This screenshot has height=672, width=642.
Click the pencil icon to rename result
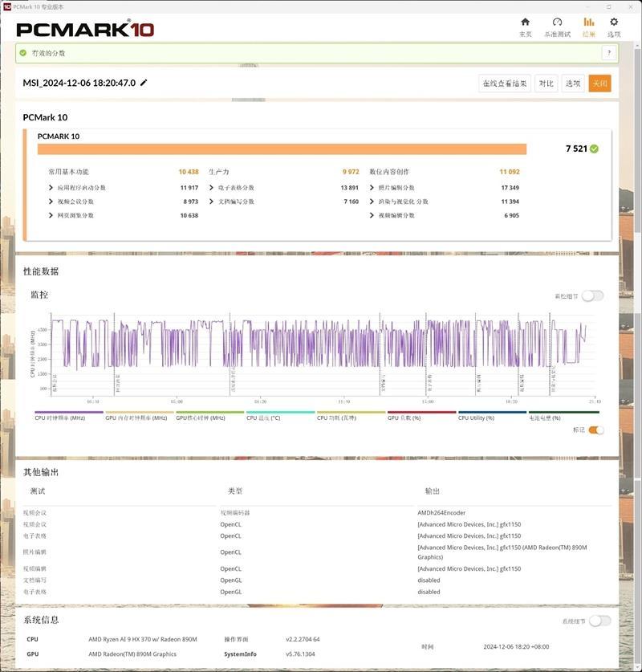pyautogui.click(x=144, y=83)
